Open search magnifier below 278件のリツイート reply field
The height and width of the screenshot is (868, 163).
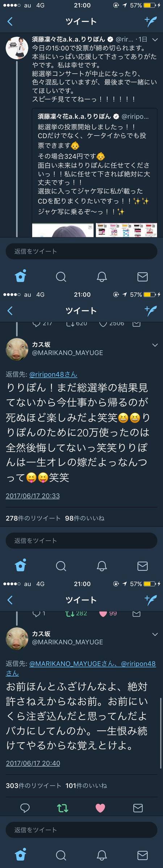(61, 566)
